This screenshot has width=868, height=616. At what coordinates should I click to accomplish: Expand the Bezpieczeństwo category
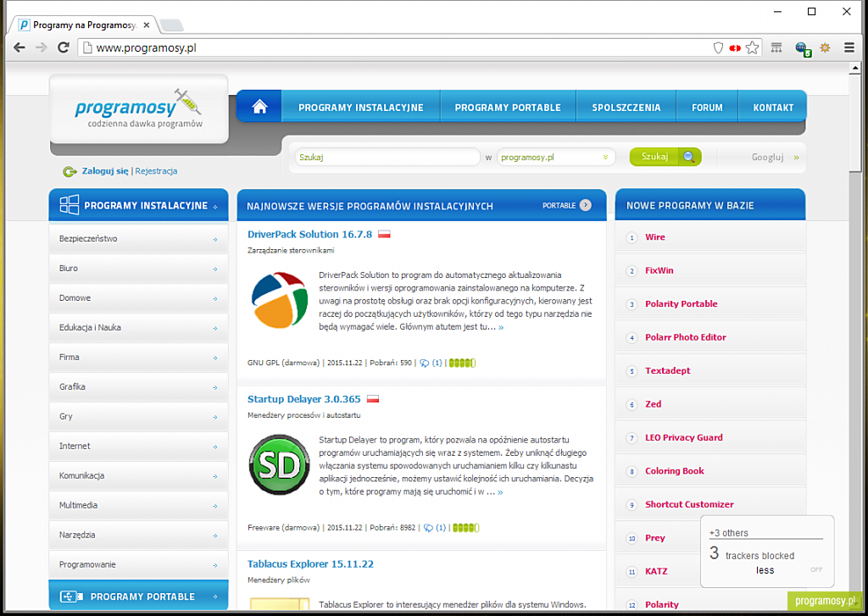[x=138, y=239]
